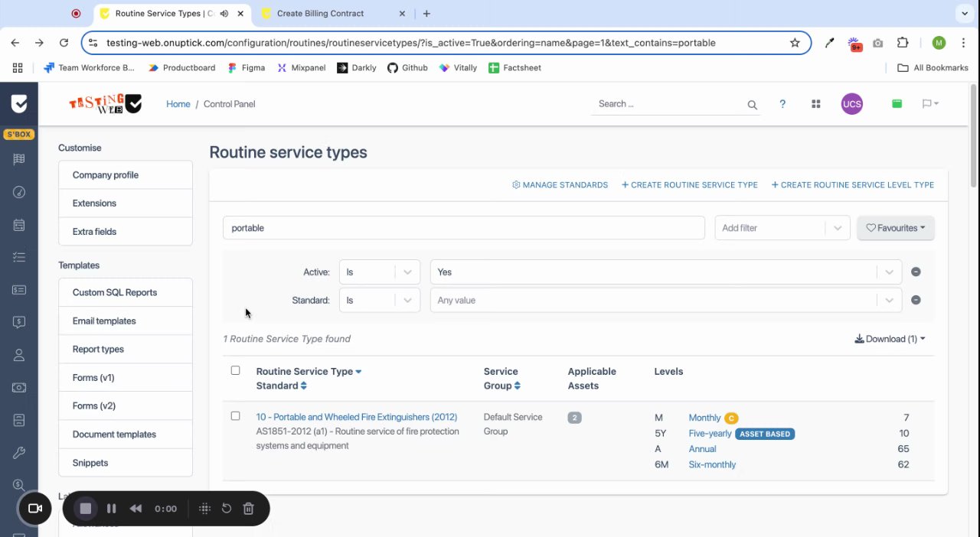Open the wrench icon in the left sidebar
Screen dimensions: 980x537
coord(19,453)
